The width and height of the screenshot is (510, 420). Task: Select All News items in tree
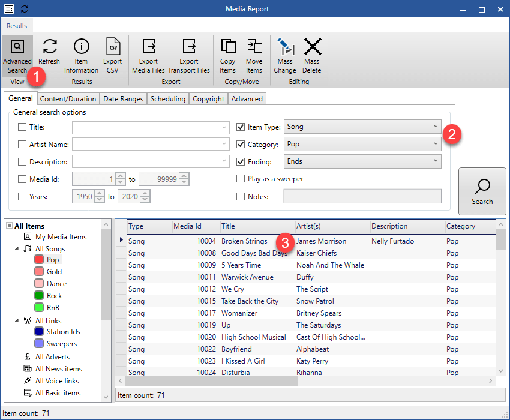(59, 369)
